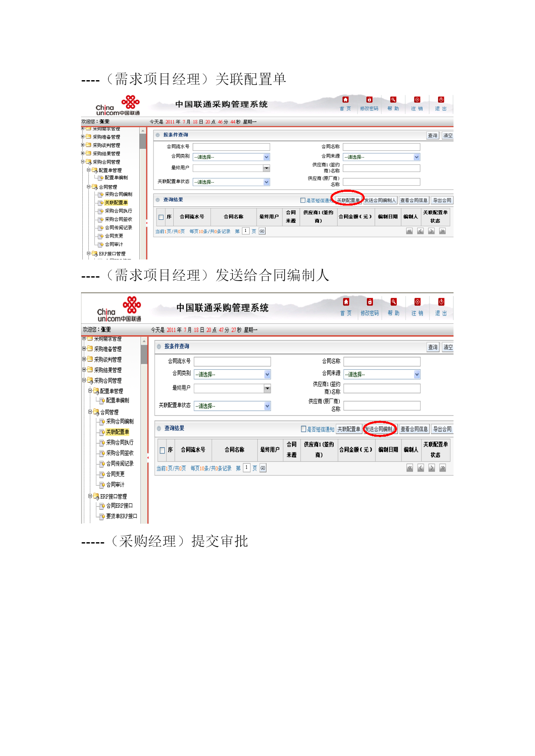
Task: Expand 采购谈判管理 node in lower screenshot
Action: pos(84,359)
